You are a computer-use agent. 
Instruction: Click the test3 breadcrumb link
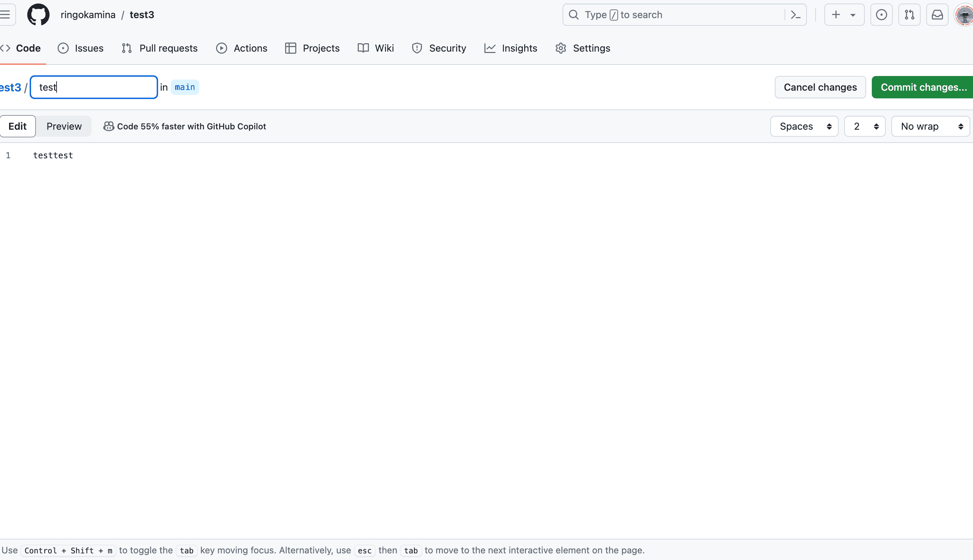[10, 87]
